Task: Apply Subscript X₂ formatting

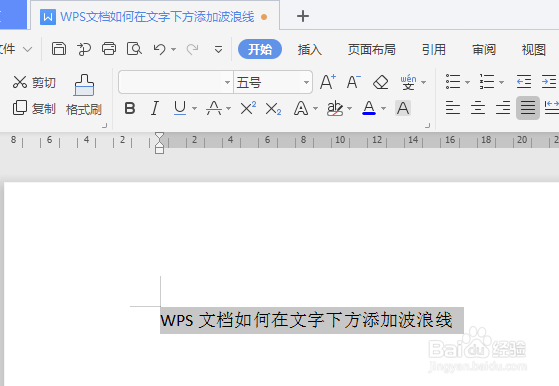Action: click(273, 109)
